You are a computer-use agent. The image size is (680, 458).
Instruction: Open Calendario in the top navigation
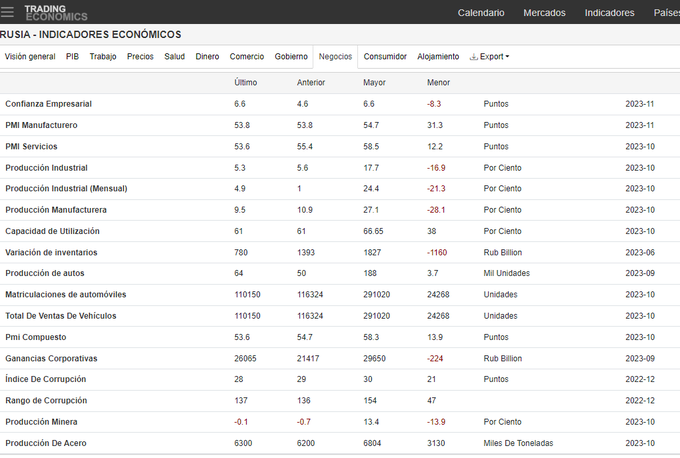point(481,13)
